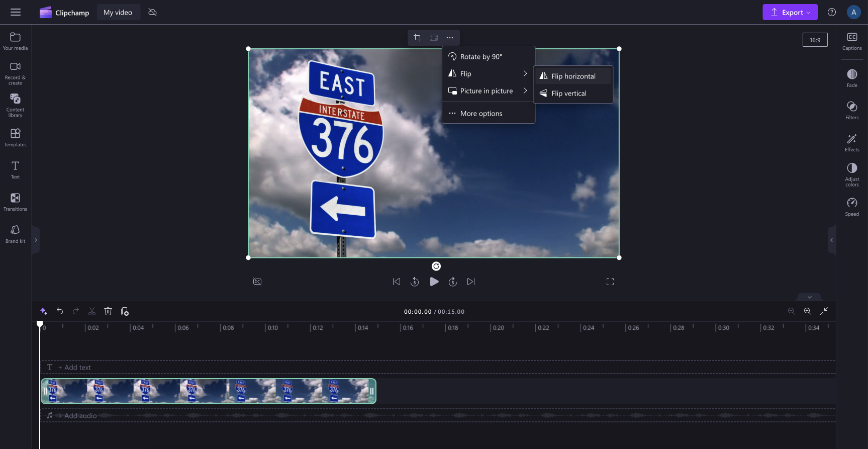Open Content library panel
868x449 pixels.
tap(15, 105)
